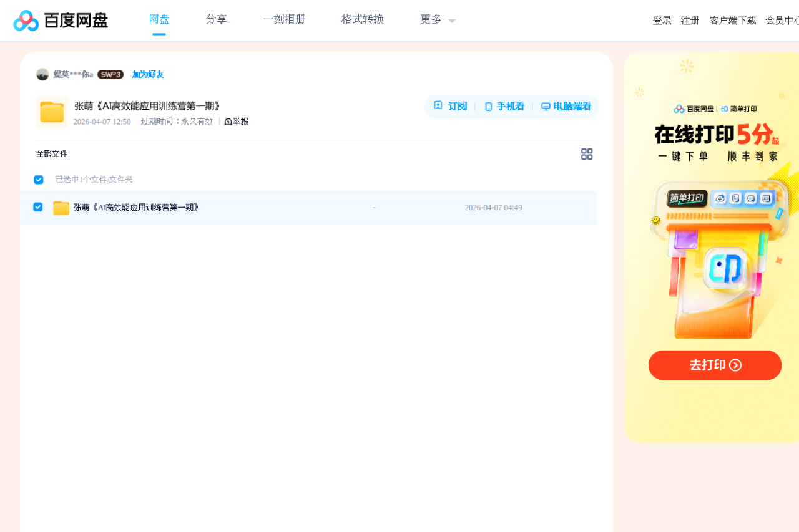The height and width of the screenshot is (532, 799).
Task: Click the 电脑端看 monitor icon
Action: [x=545, y=106]
